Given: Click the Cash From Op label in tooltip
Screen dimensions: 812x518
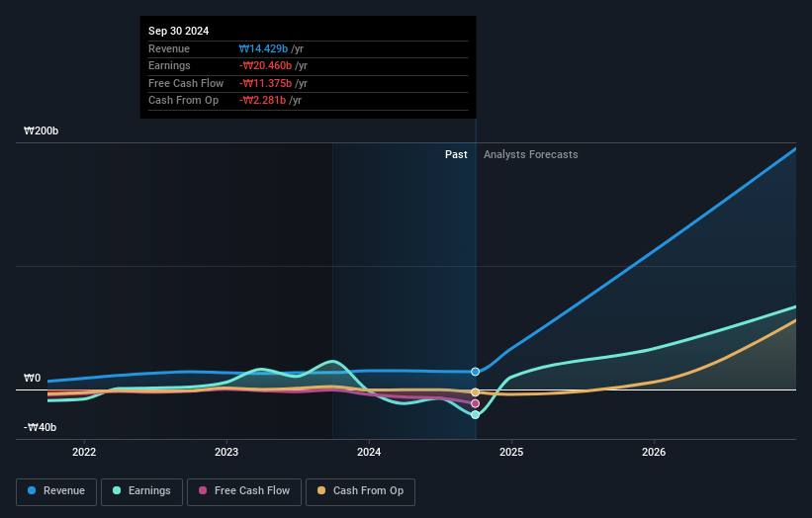Looking at the screenshot, I should [183, 101].
